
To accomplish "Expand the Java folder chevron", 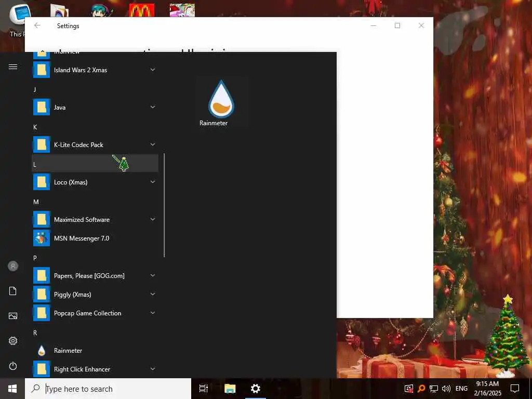I will point(153,107).
